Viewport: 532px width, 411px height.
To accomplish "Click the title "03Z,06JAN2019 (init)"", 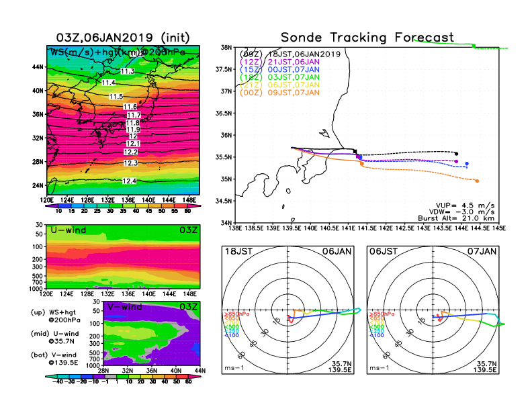I will (x=123, y=38).
